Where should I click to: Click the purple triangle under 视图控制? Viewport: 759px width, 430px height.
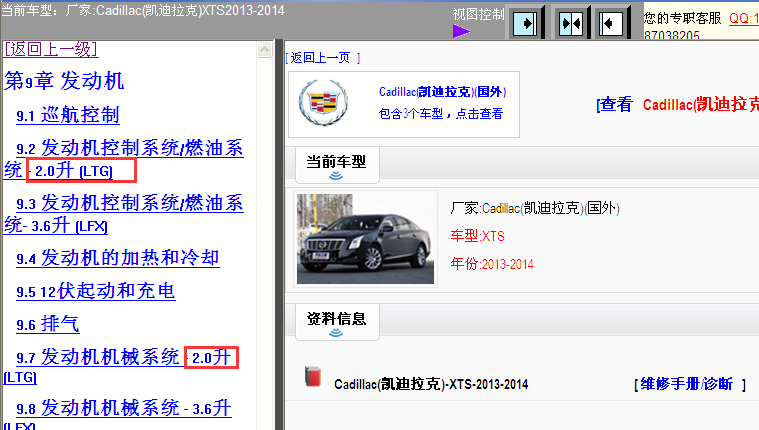[x=461, y=31]
